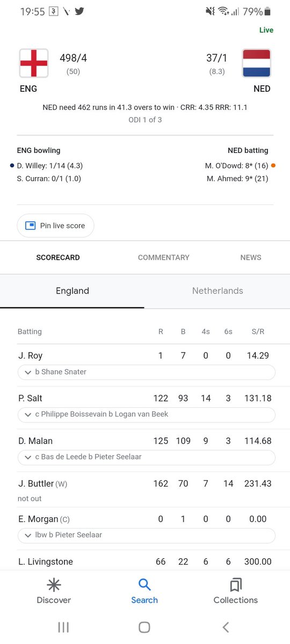Viewport: 290px width, 644px height.
Task: Select the England innings tab
Action: [x=73, y=291]
